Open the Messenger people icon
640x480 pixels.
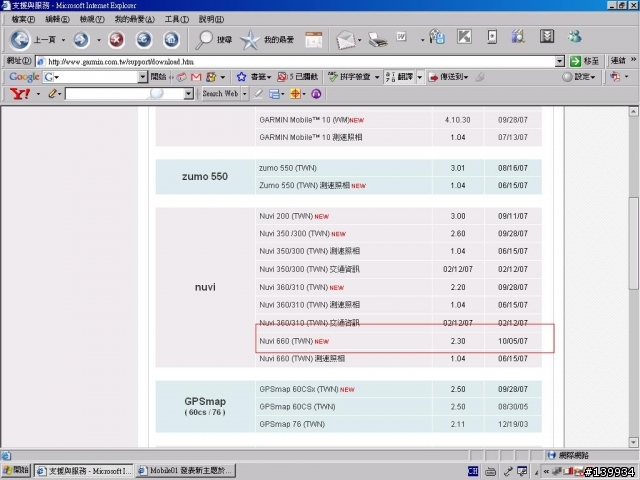point(575,37)
